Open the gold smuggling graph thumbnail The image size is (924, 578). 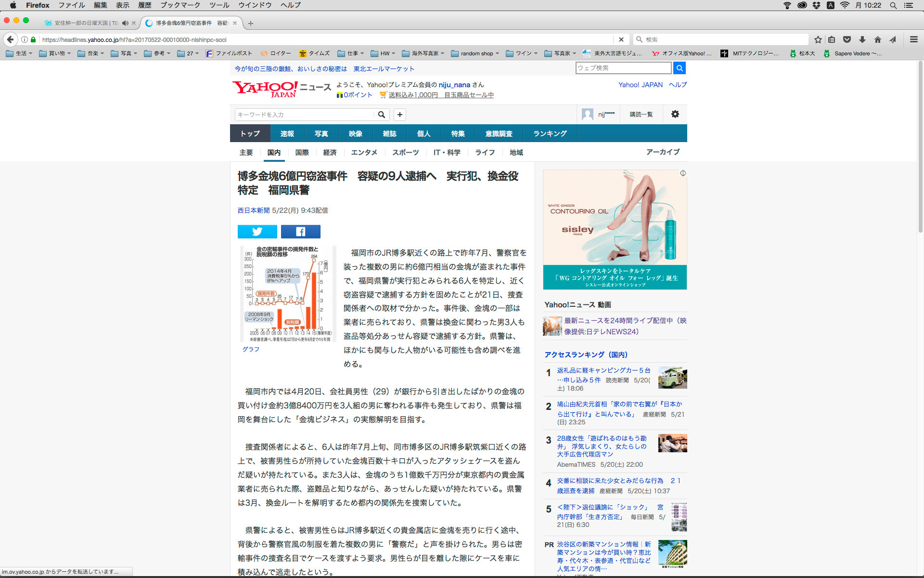(x=287, y=294)
